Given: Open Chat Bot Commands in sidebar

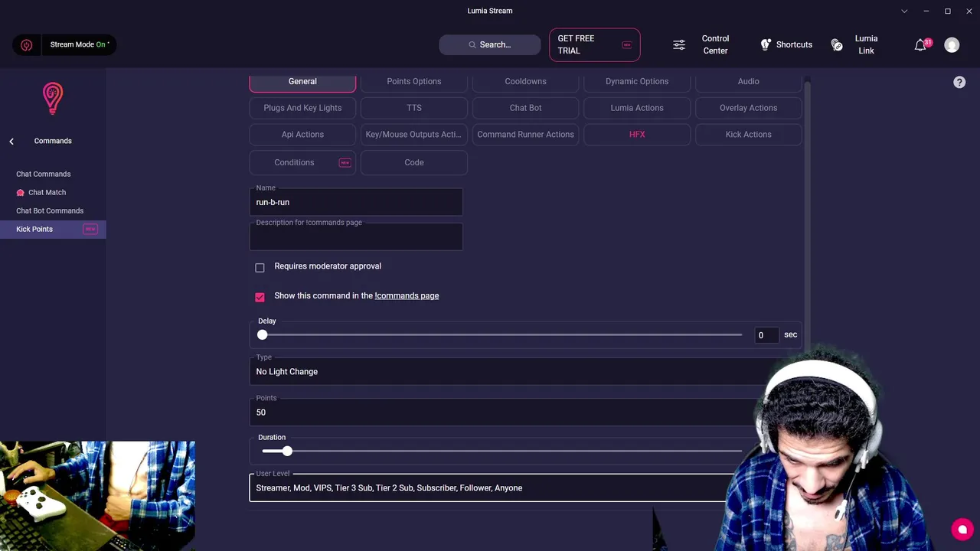Looking at the screenshot, I should point(50,210).
